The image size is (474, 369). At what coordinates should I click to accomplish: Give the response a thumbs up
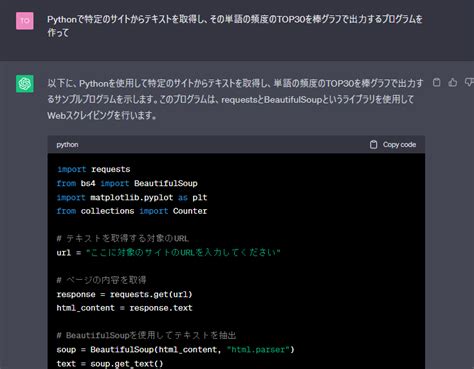tap(453, 82)
